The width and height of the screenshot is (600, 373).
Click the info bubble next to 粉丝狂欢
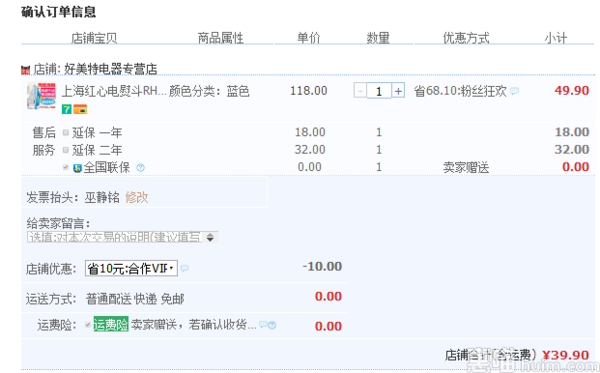click(515, 91)
